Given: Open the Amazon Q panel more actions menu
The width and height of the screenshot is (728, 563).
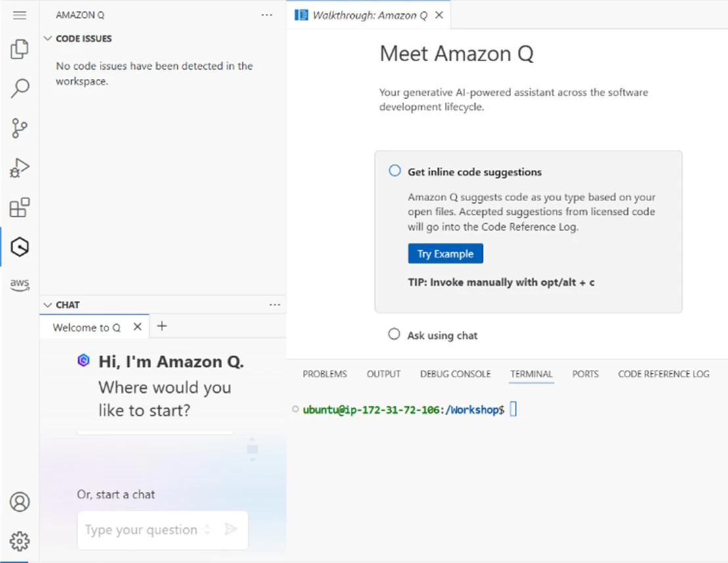Looking at the screenshot, I should click(x=266, y=14).
